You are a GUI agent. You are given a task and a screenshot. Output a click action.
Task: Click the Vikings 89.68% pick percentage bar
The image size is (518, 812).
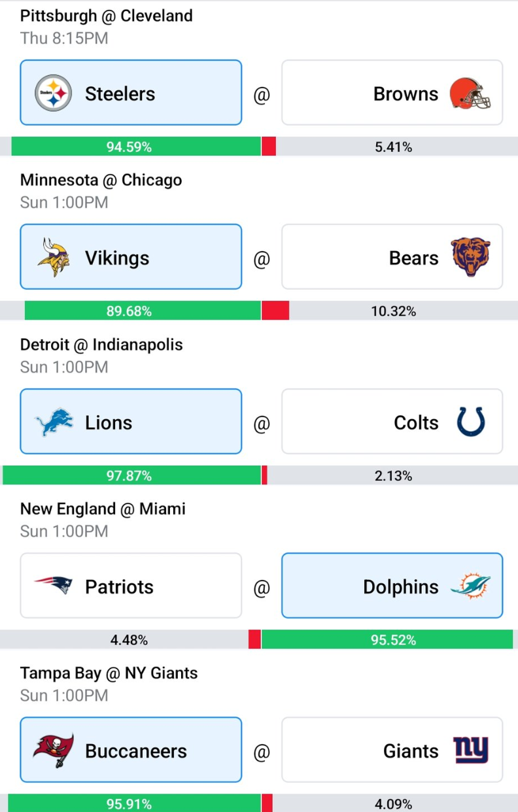click(x=143, y=311)
